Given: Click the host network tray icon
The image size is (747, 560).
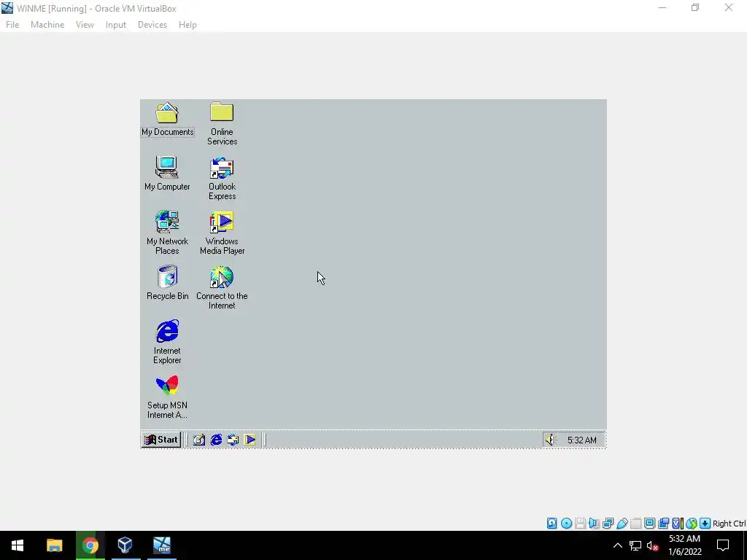Looking at the screenshot, I should coord(635,545).
